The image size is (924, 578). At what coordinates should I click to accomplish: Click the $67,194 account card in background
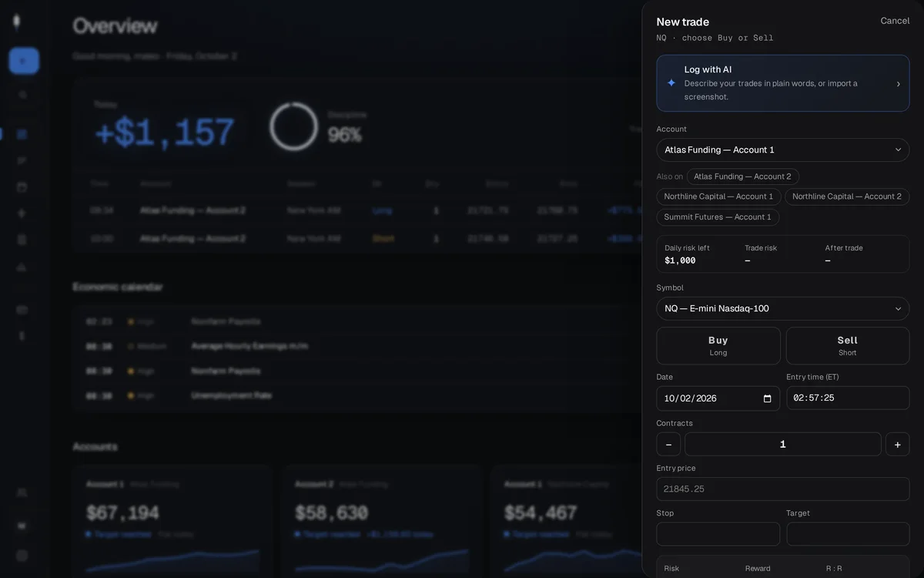point(172,520)
